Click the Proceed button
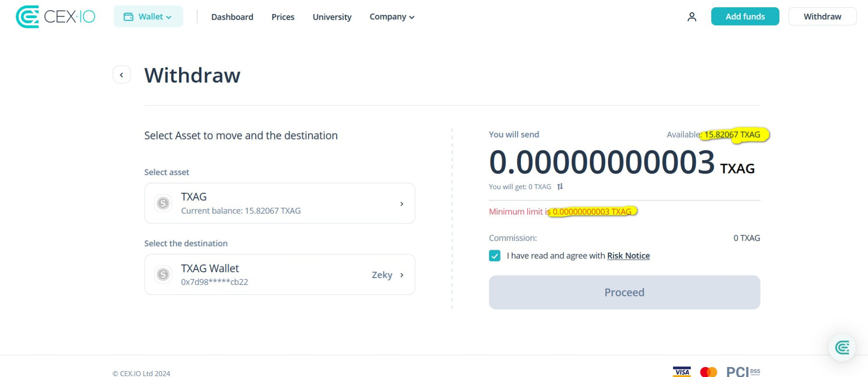Viewport: 868px width, 377px height. point(624,293)
